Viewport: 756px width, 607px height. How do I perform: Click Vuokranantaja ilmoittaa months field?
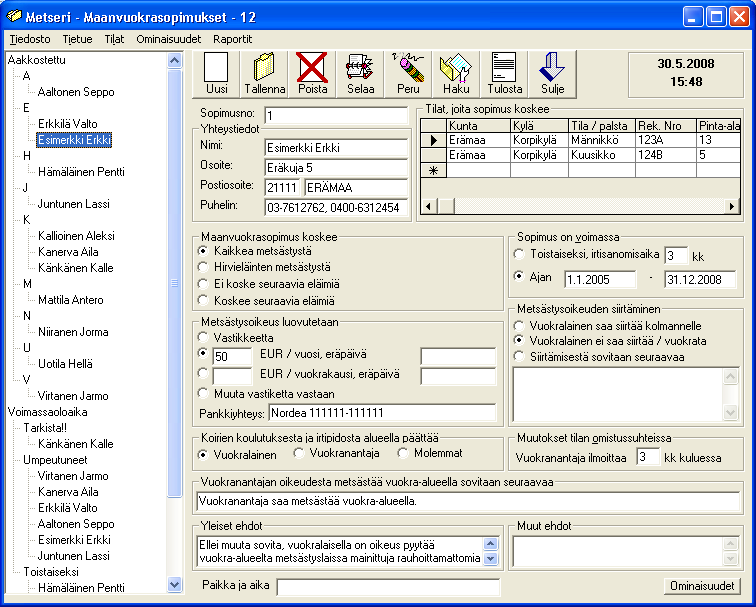pyautogui.click(x=648, y=457)
